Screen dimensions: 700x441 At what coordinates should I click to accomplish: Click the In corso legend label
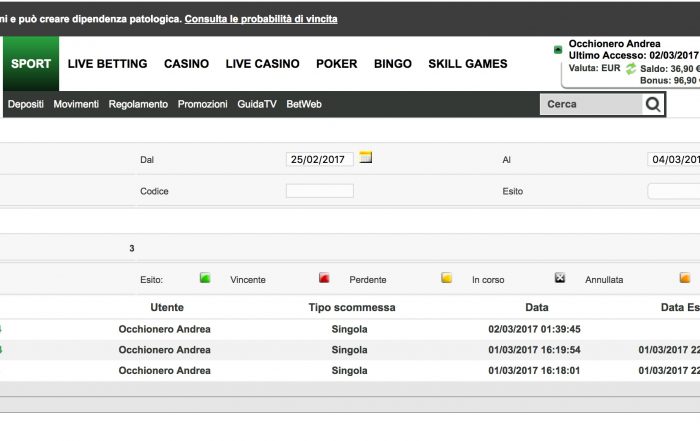488,280
